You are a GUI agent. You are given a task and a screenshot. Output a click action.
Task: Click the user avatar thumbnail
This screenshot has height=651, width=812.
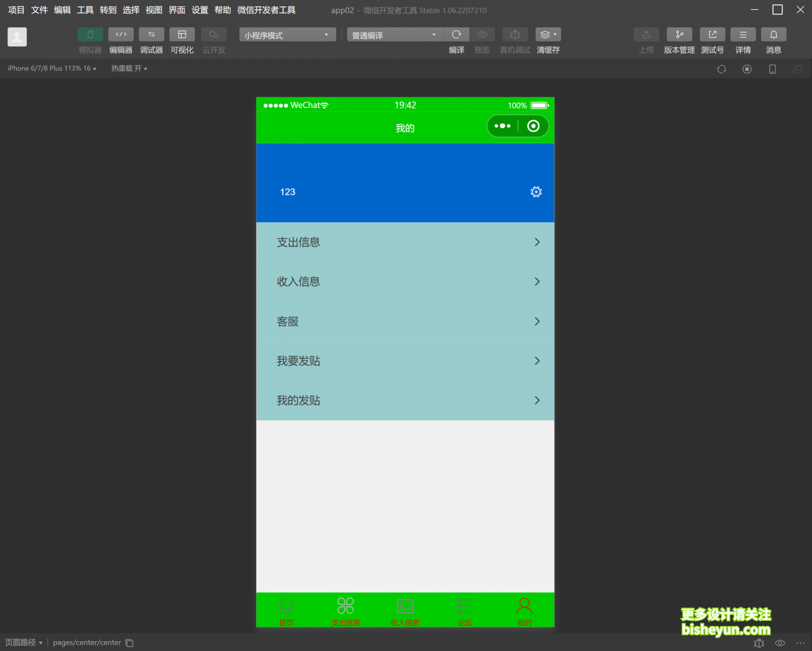pyautogui.click(x=17, y=37)
